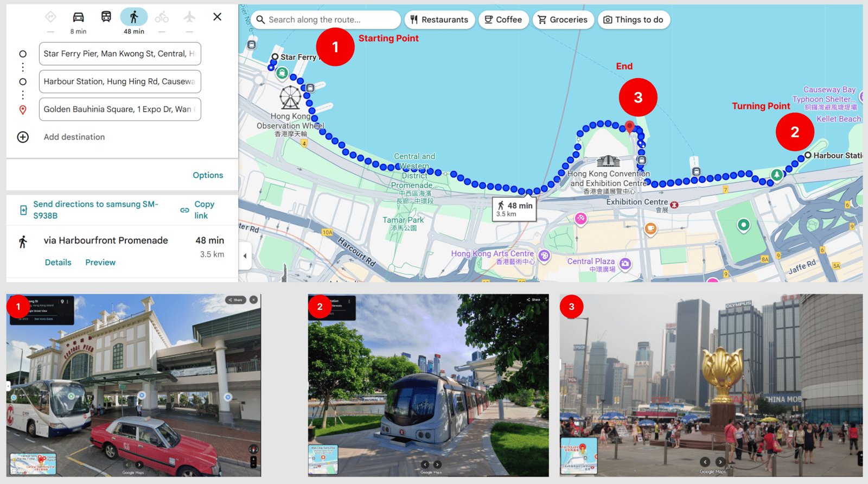868x484 pixels.
Task: Show Groceries along the route
Action: (x=563, y=20)
